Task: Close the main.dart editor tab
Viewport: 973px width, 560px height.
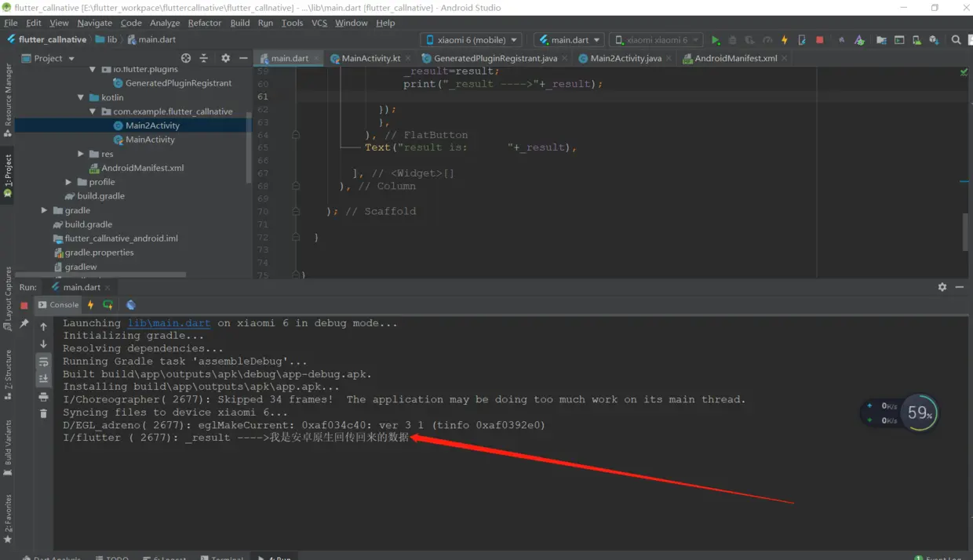Action: [x=315, y=58]
